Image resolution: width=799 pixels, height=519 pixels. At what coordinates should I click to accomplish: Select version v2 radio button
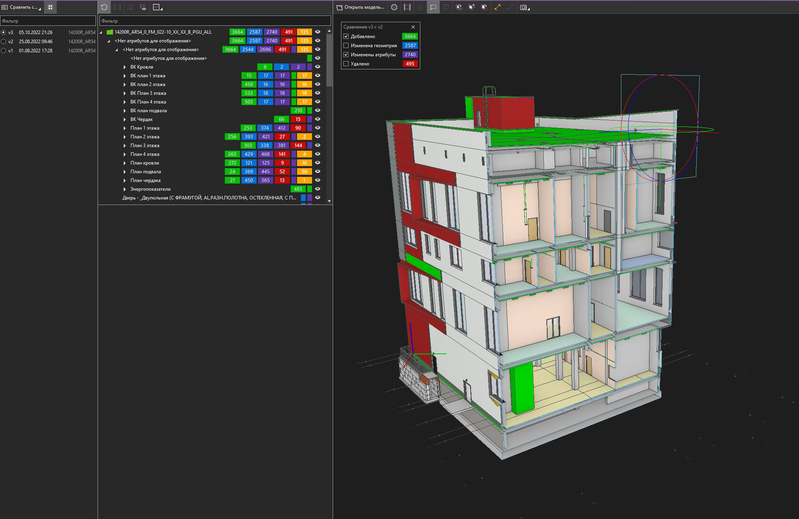point(4,41)
